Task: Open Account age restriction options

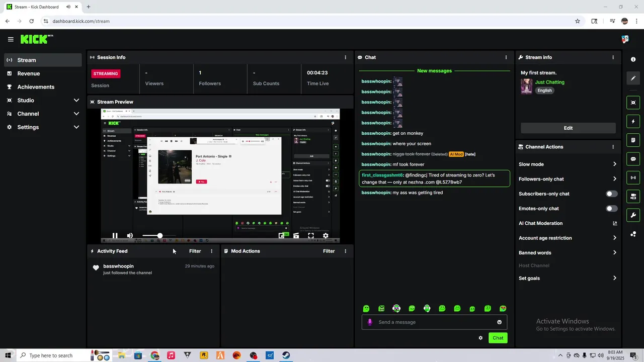Action: pyautogui.click(x=614, y=238)
